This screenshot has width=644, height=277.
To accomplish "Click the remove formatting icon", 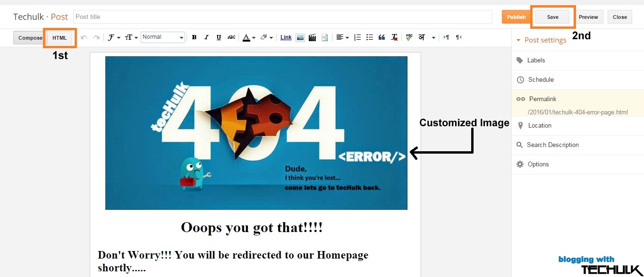I will (394, 37).
